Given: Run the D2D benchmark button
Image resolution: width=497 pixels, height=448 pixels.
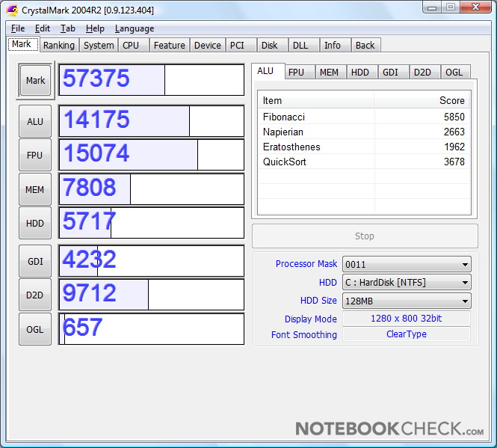Looking at the screenshot, I should point(35,295).
